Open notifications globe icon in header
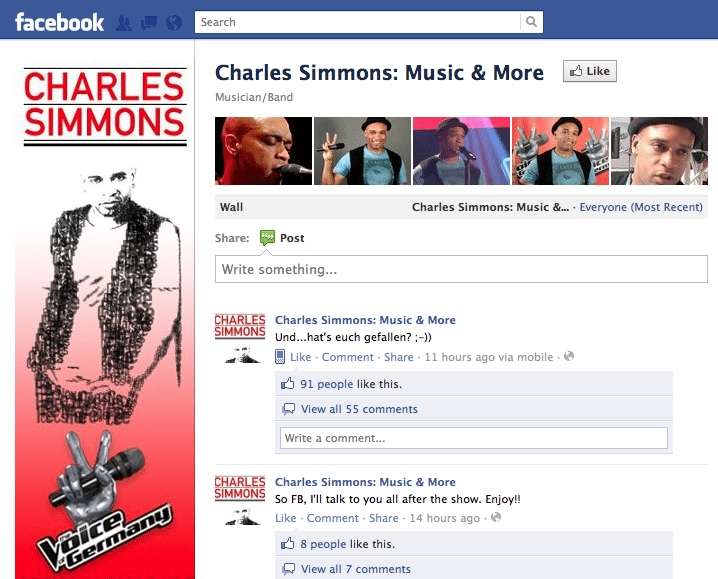The width and height of the screenshot is (718, 579). (174, 22)
